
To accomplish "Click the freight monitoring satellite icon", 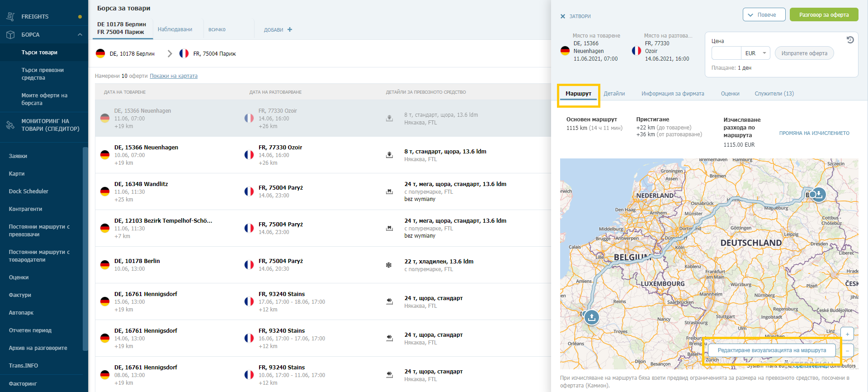I will pos(10,125).
